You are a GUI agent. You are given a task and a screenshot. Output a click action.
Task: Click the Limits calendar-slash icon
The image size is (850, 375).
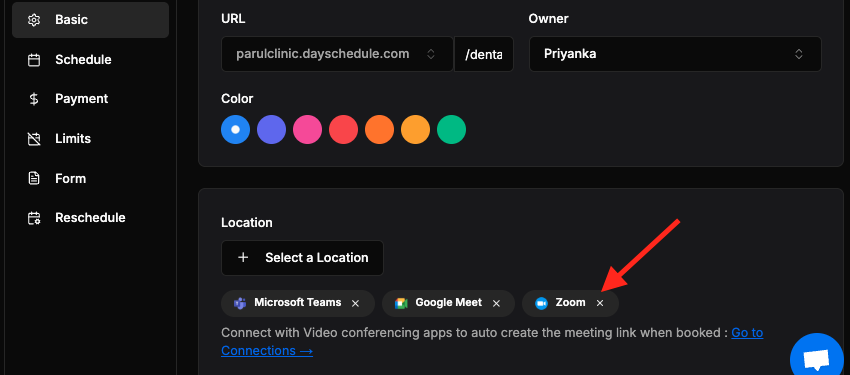coord(34,139)
